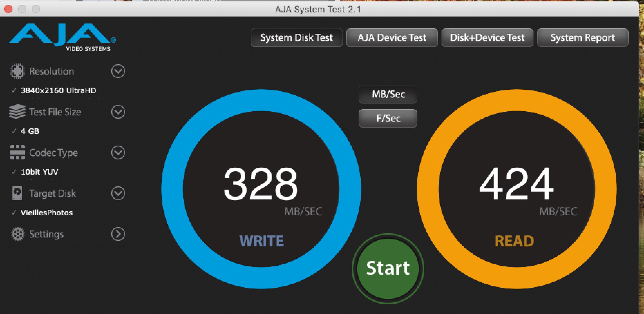Image resolution: width=644 pixels, height=314 pixels.
Task: Select the 10bit YUV codec option
Action: pyautogui.click(x=39, y=172)
